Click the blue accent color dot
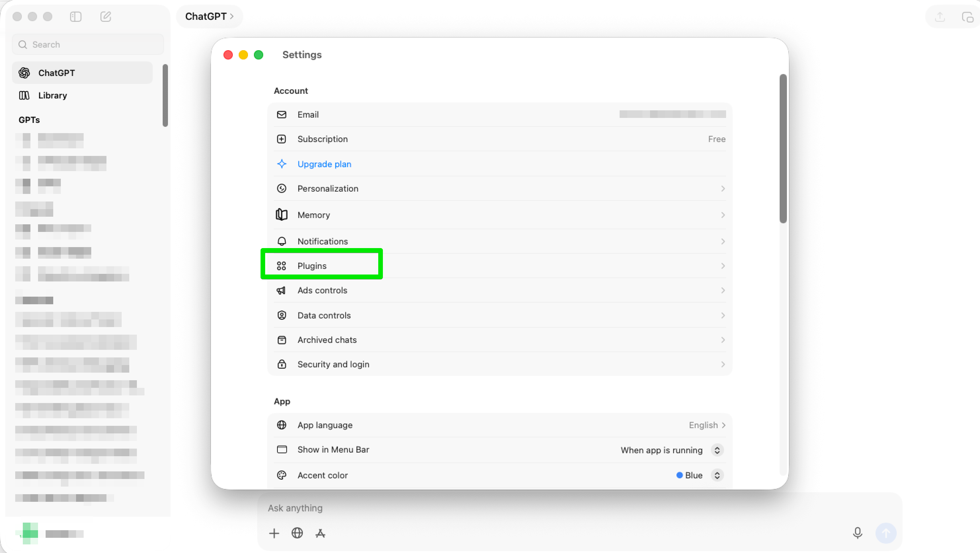Image resolution: width=980 pixels, height=553 pixels. pyautogui.click(x=679, y=475)
